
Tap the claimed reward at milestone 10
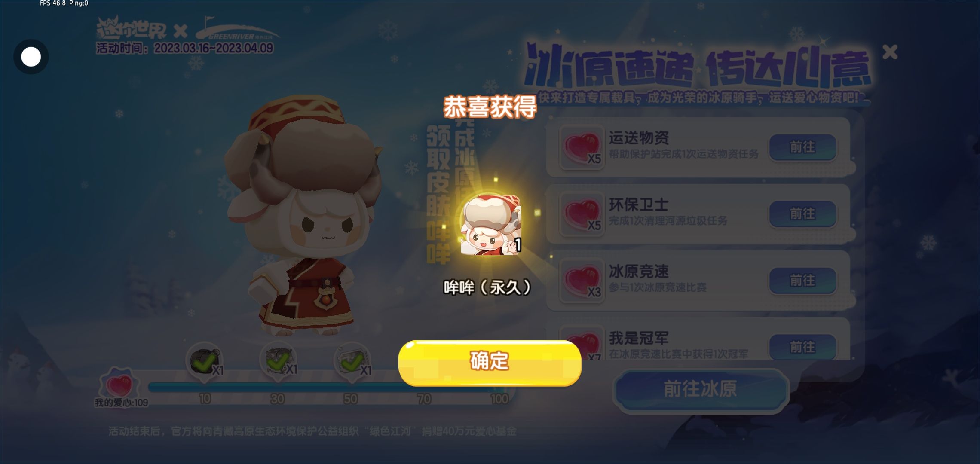(205, 362)
